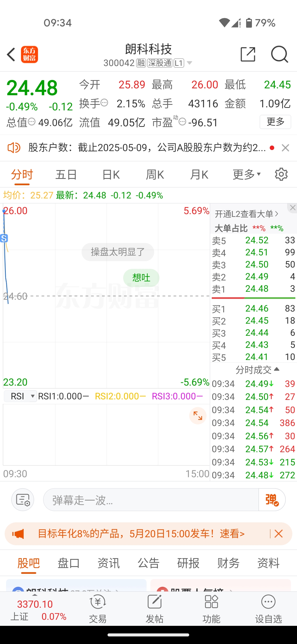Dismiss the 股东户数 announcement bar
This screenshot has width=297, height=644.
click(285, 148)
